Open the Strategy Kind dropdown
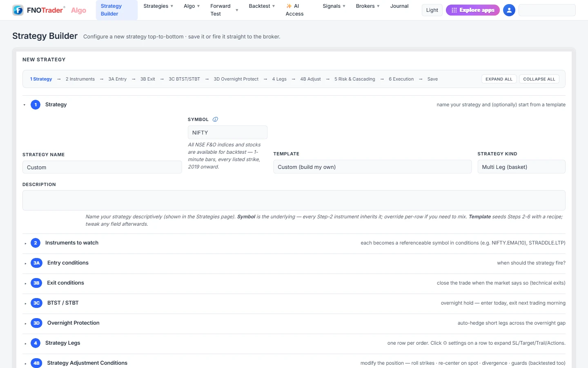 point(521,167)
